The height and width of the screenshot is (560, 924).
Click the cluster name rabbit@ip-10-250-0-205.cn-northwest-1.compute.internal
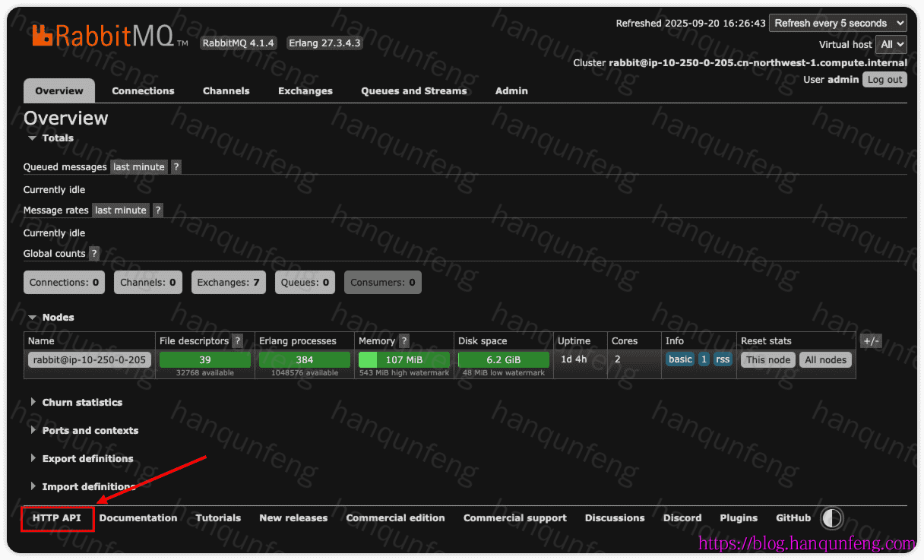point(758,63)
